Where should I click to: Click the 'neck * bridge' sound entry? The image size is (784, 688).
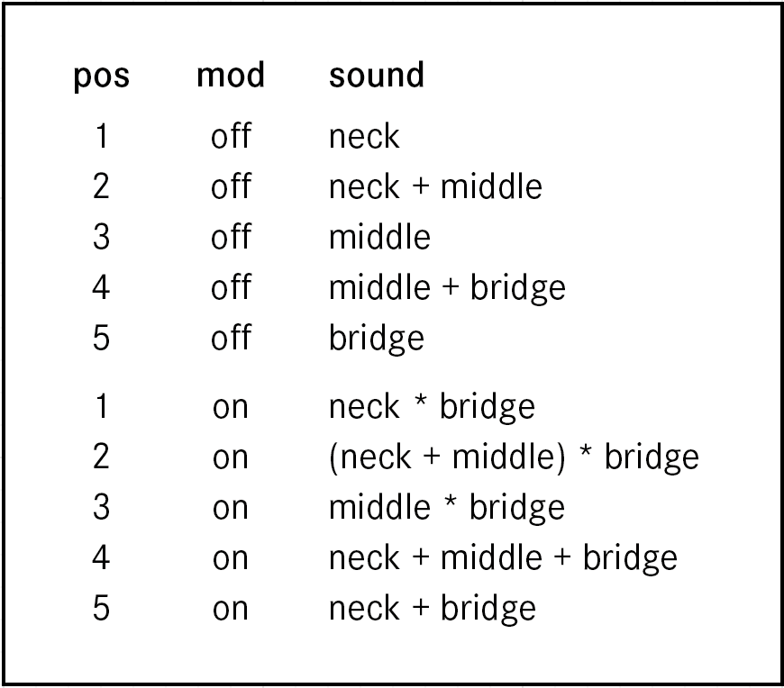(432, 407)
